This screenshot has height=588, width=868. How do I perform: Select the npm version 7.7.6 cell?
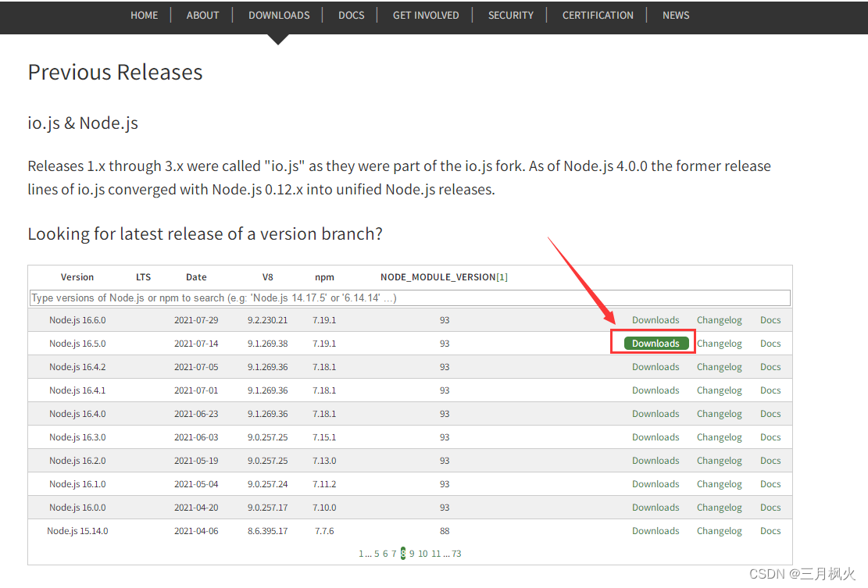pos(324,531)
